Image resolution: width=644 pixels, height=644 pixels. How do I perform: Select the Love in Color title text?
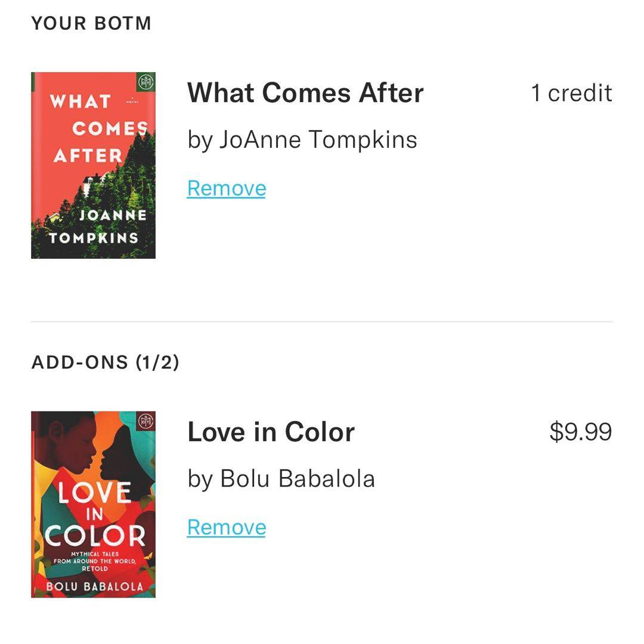coord(271,432)
